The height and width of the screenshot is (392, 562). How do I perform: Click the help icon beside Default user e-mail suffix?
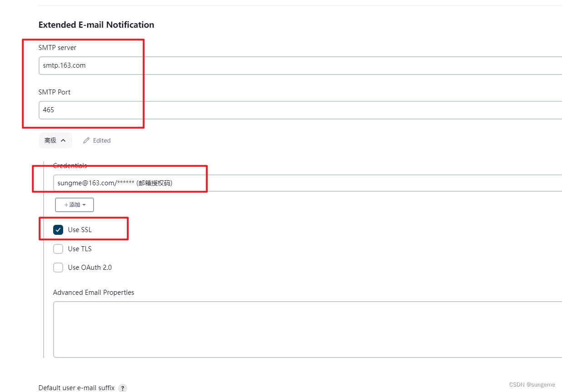coord(122,388)
